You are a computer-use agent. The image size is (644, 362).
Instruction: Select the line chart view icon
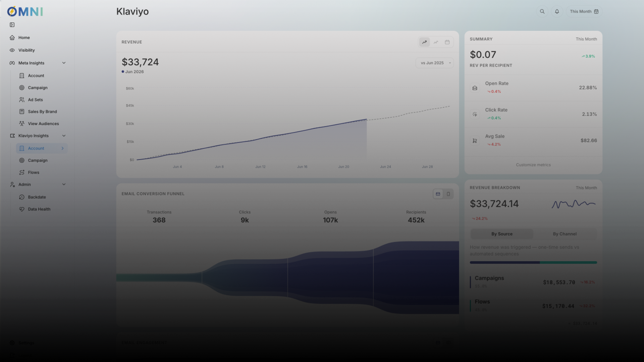coord(436,42)
